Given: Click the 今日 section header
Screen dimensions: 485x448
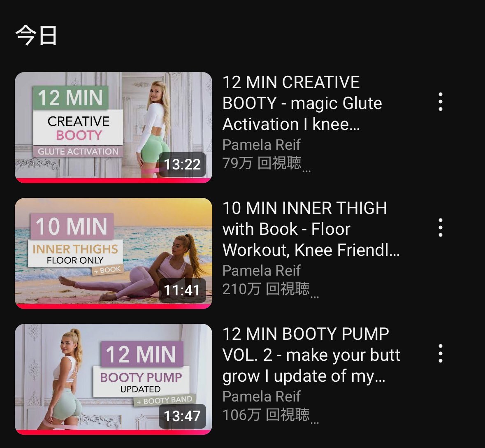Looking at the screenshot, I should pyautogui.click(x=36, y=35).
